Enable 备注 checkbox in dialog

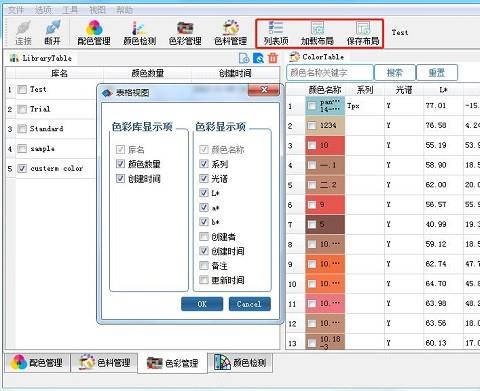(204, 265)
